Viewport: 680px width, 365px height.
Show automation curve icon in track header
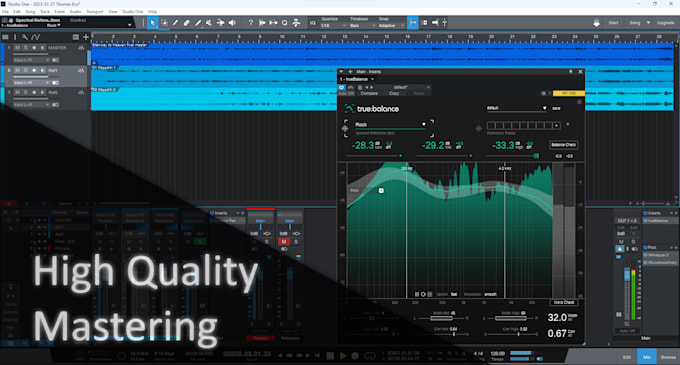[36, 37]
